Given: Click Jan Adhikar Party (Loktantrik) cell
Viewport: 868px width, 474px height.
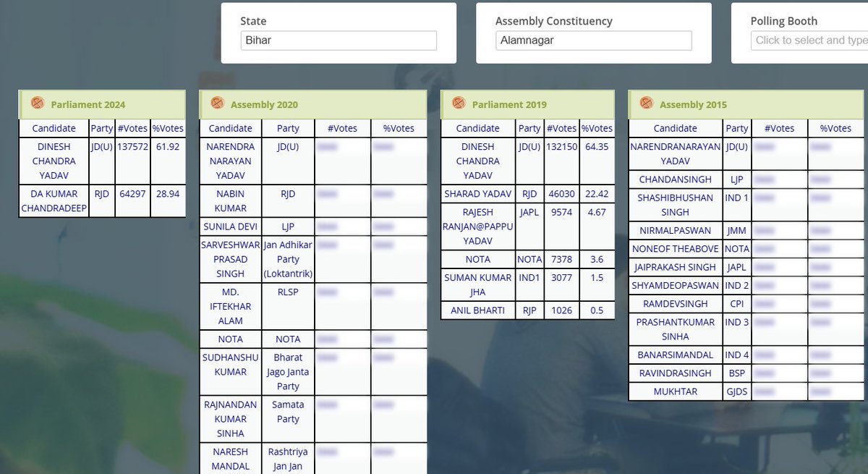Looking at the screenshot, I should 288,259.
